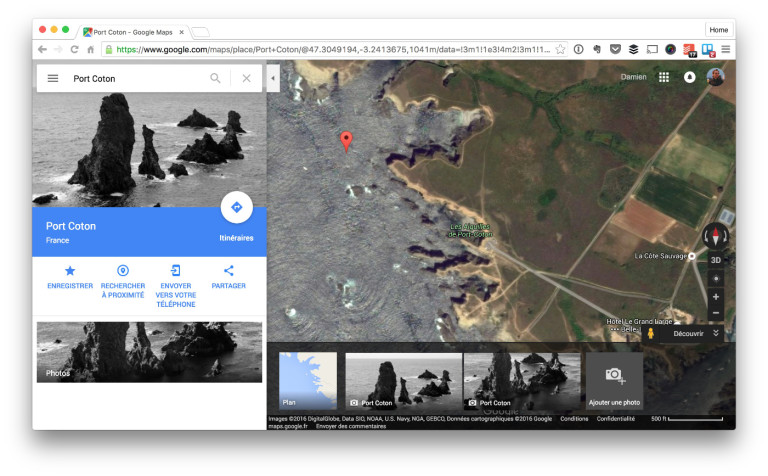The width and height of the screenshot is (768, 476).
Task: Switch to Plan map view thumbnail
Action: tap(308, 381)
